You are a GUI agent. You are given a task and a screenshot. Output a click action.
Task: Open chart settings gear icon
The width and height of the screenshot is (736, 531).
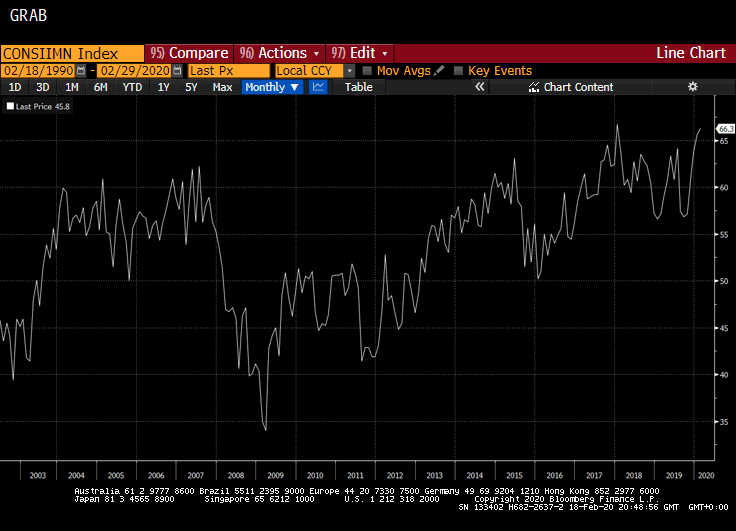tap(692, 87)
